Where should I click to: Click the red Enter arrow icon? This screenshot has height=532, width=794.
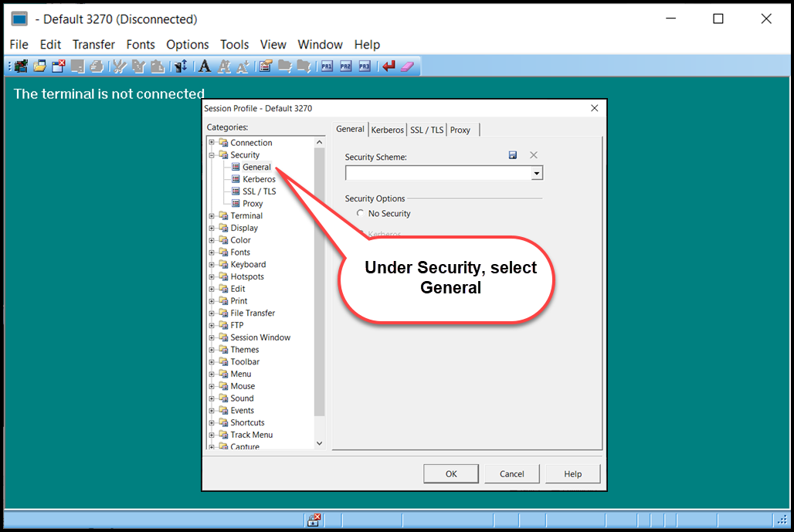click(x=389, y=66)
